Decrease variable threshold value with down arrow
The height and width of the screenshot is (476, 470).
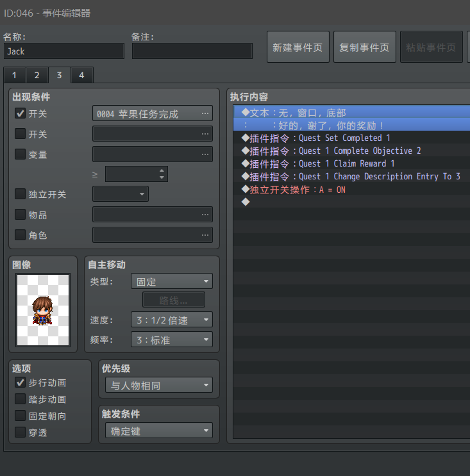pyautogui.click(x=162, y=177)
